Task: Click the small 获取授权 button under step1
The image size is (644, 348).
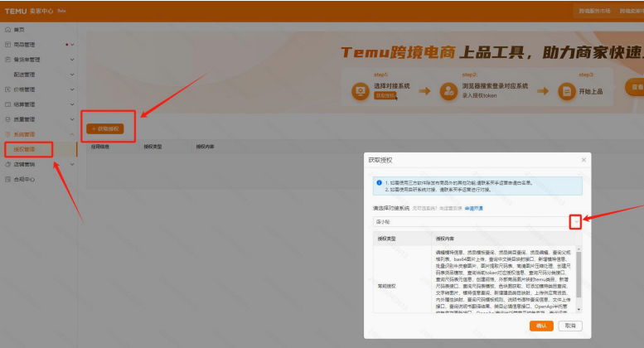Action: click(385, 95)
